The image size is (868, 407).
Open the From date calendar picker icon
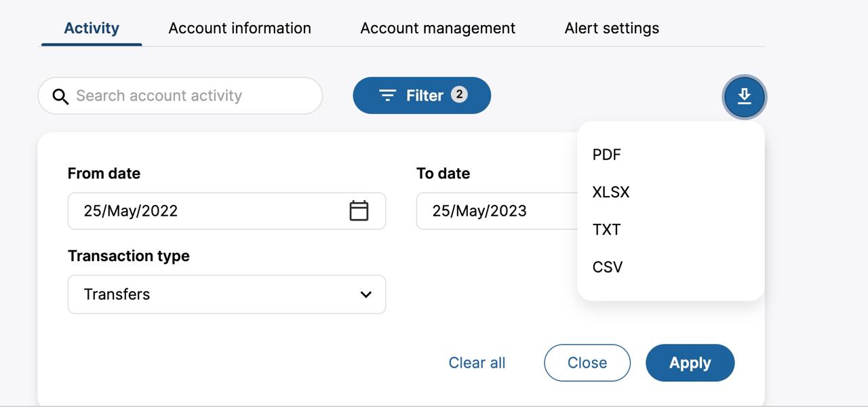coord(359,211)
